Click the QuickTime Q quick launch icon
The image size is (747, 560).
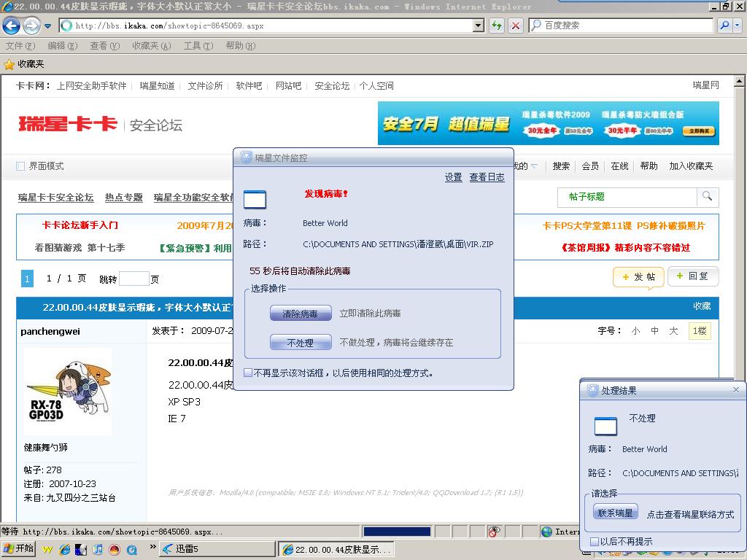pyautogui.click(x=131, y=550)
